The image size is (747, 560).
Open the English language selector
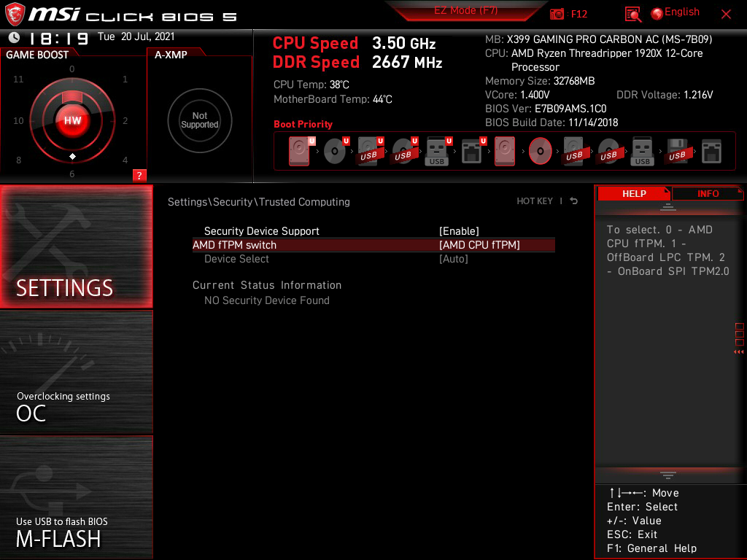[x=682, y=12]
